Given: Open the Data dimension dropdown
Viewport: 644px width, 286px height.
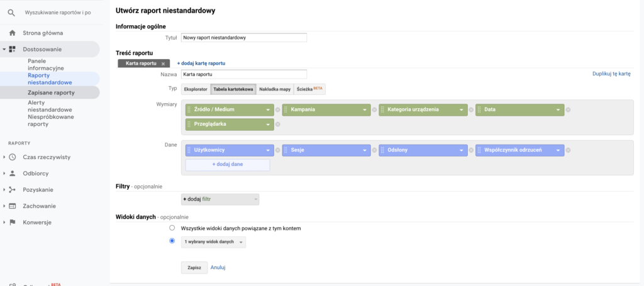Looking at the screenshot, I should (558, 110).
